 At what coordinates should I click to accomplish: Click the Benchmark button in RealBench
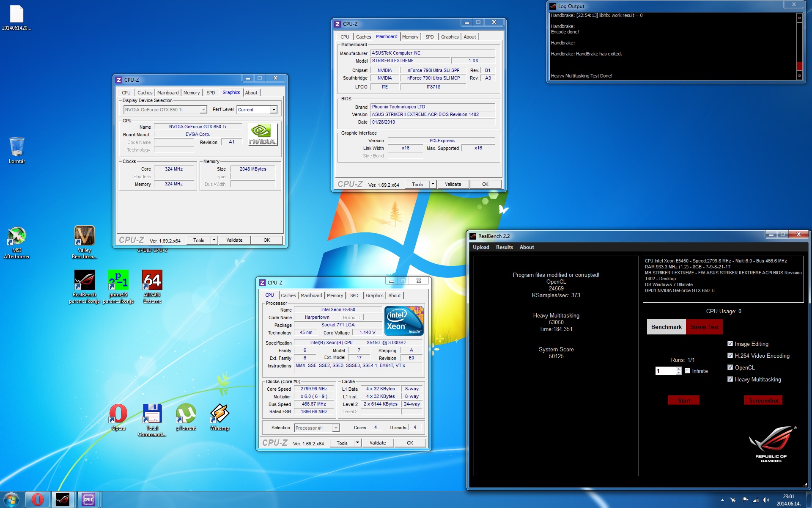click(667, 327)
